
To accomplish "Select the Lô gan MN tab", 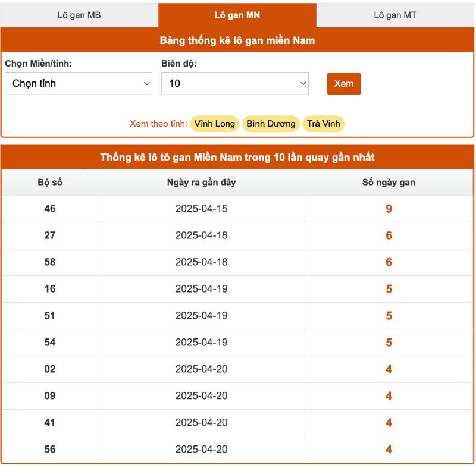I will click(237, 15).
